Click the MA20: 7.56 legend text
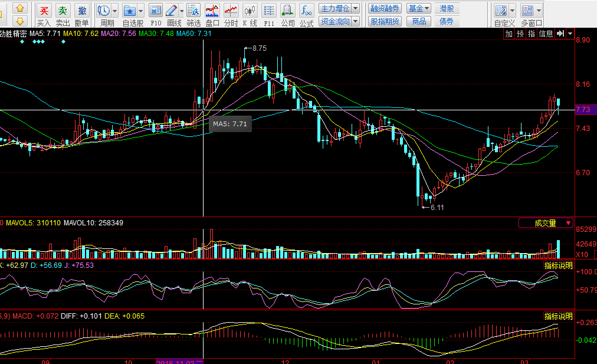 click(x=119, y=34)
